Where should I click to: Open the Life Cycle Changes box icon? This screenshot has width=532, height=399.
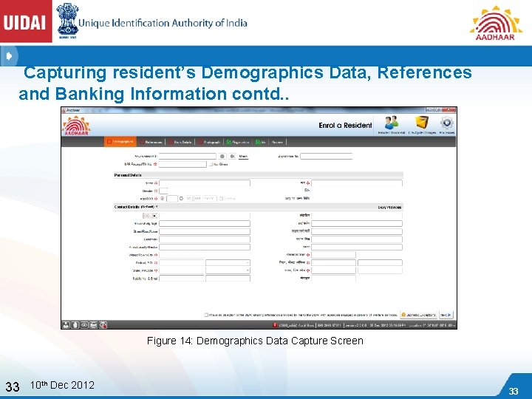(x=422, y=123)
